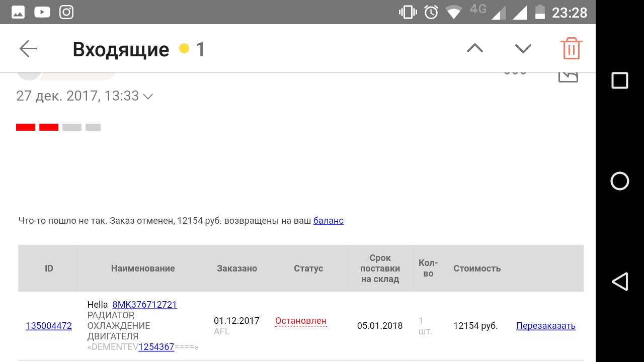Tap the battery status icon

540,12
